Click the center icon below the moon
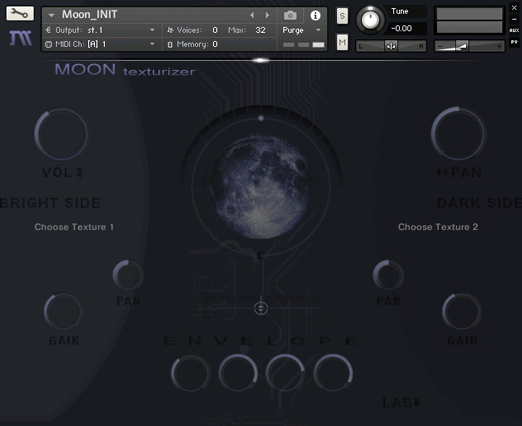522x426 pixels. point(261,308)
